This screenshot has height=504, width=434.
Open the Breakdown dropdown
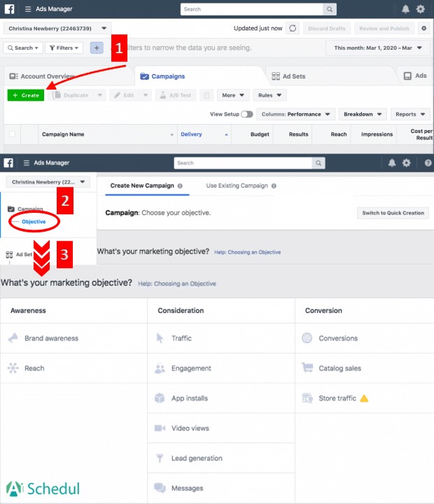[363, 114]
